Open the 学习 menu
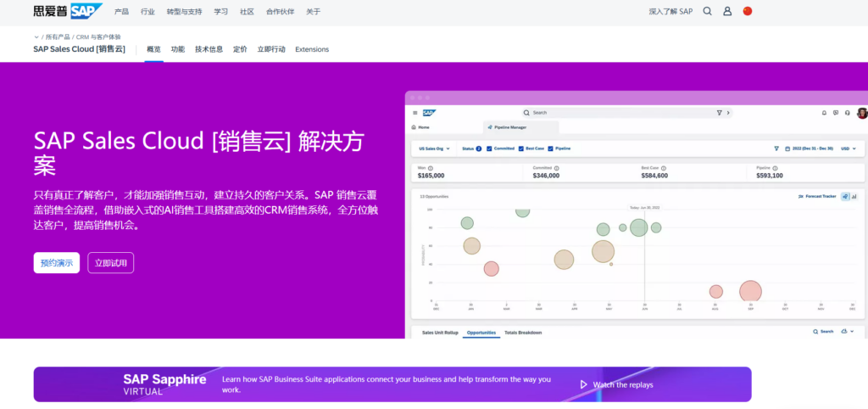This screenshot has height=409, width=868. [x=221, y=11]
